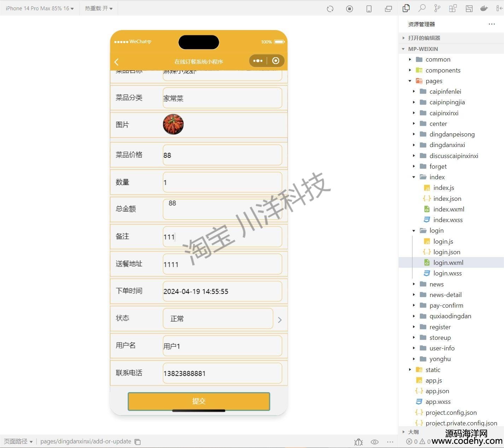Viewport: 504px width, 448px height.
Task: Click the 菜品价格 input field
Action: (x=222, y=155)
